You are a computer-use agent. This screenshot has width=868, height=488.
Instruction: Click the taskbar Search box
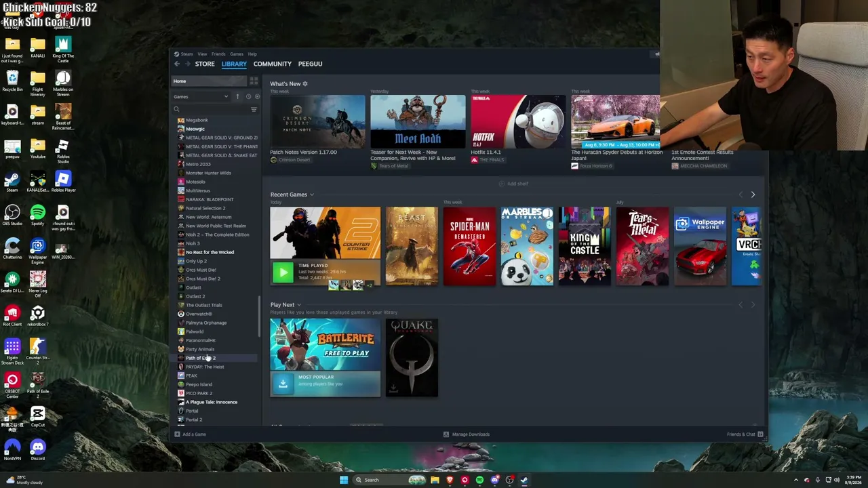tap(391, 480)
